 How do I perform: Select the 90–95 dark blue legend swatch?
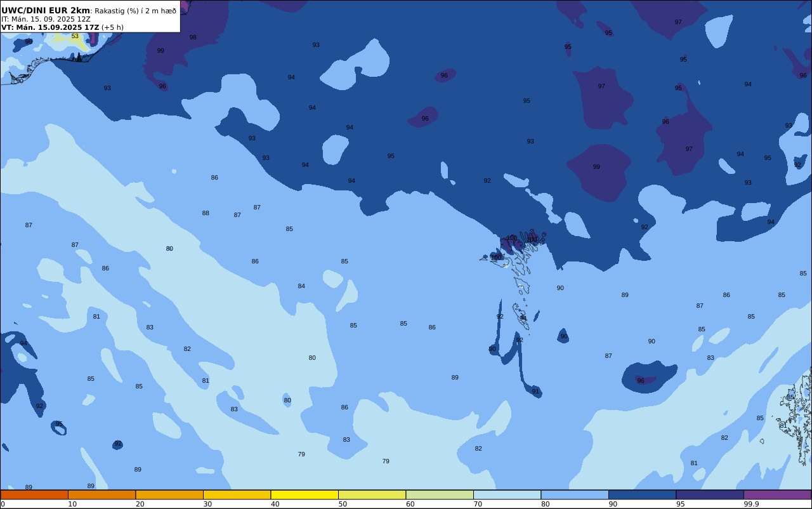[x=642, y=494]
